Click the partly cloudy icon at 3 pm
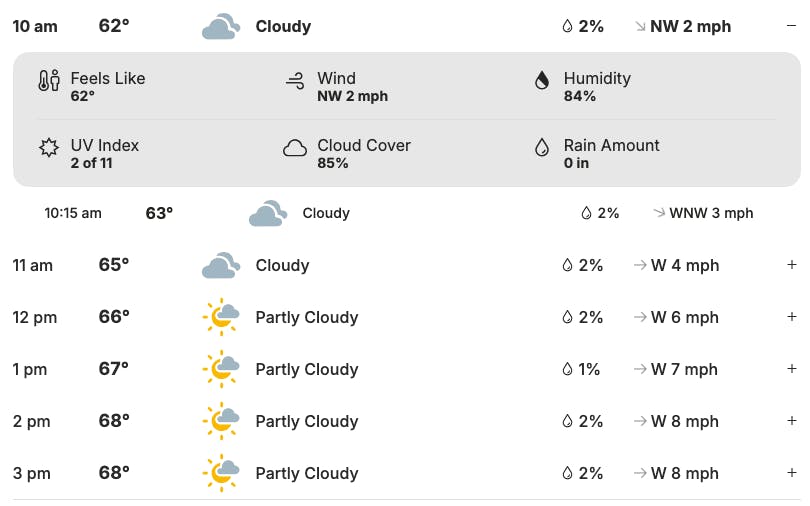This screenshot has width=810, height=506. [220, 473]
